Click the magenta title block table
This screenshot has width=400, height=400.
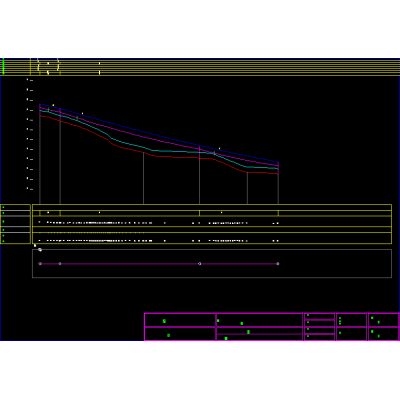(x=272, y=327)
